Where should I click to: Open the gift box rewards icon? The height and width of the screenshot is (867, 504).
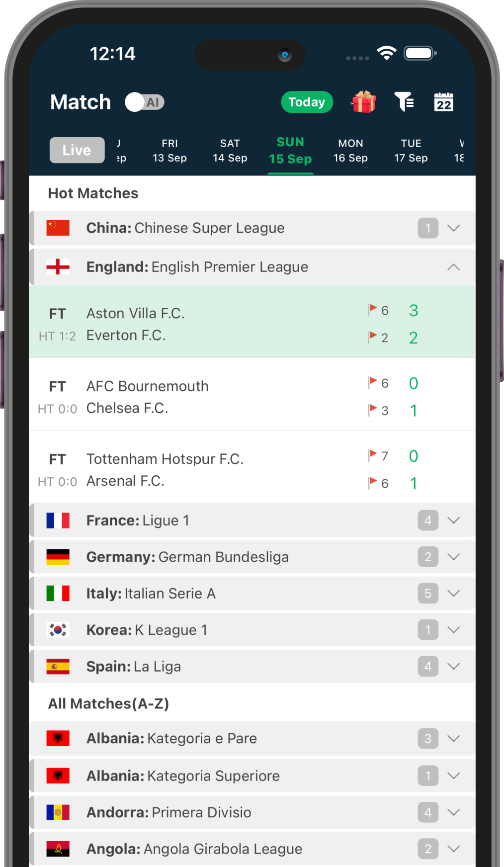click(x=363, y=102)
